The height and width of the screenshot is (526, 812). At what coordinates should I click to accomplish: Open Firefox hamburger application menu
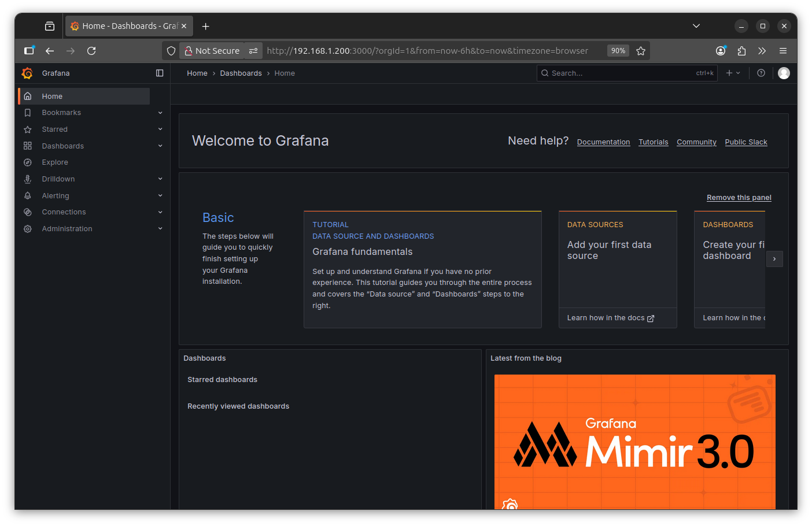tap(783, 51)
